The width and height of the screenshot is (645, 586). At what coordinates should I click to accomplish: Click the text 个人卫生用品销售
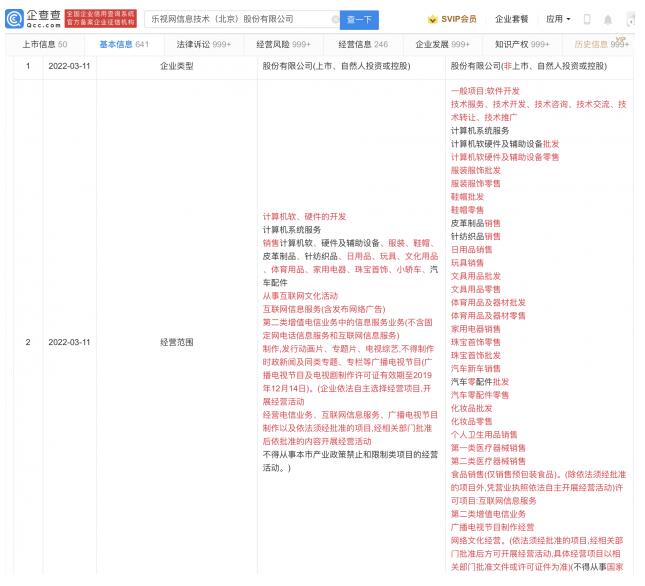pos(484,435)
